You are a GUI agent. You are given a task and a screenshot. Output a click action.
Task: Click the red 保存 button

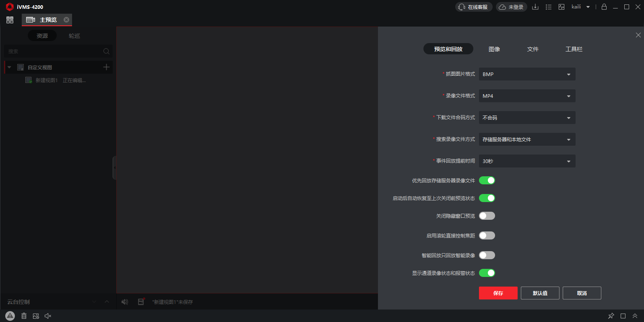tap(498, 293)
